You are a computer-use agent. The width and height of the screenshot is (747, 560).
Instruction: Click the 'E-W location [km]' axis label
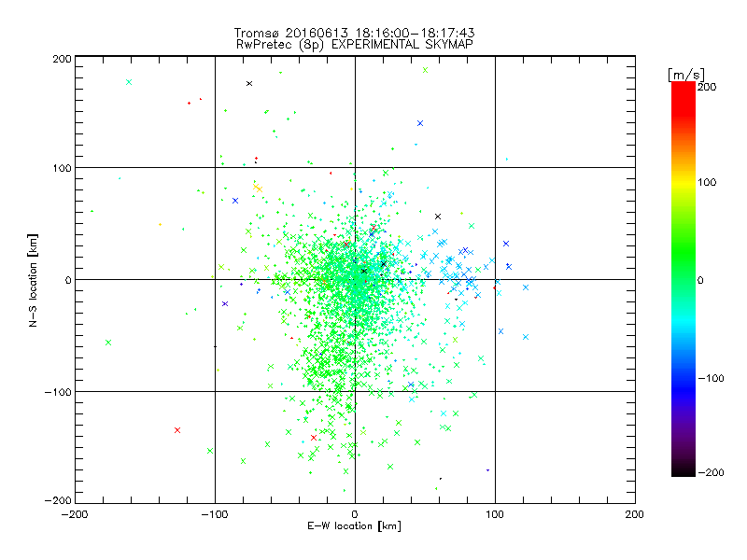[354, 526]
